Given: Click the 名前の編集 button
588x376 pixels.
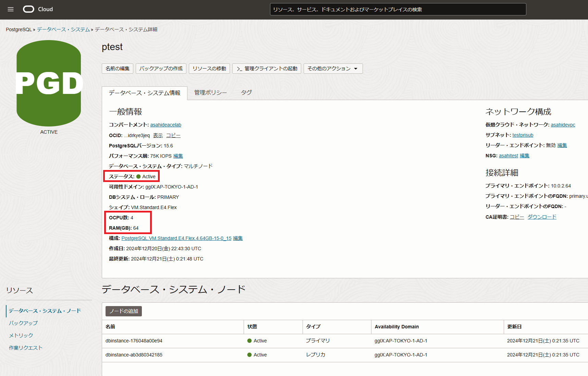Looking at the screenshot, I should [x=118, y=69].
